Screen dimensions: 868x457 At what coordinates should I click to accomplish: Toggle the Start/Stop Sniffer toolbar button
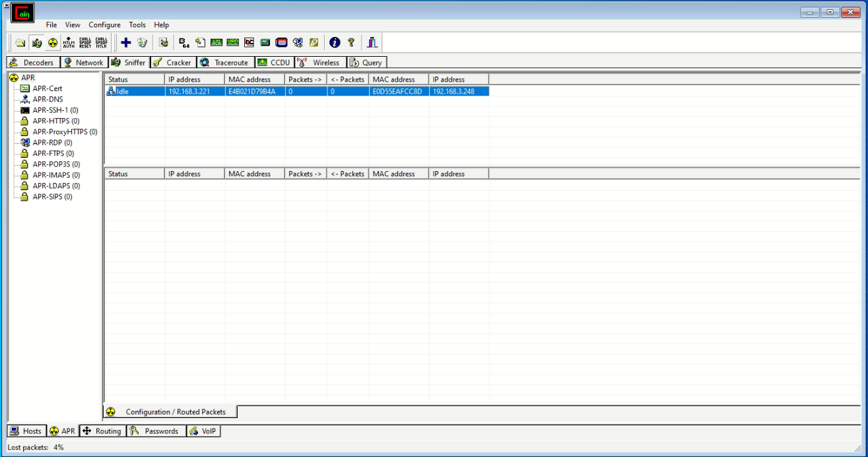(x=36, y=43)
